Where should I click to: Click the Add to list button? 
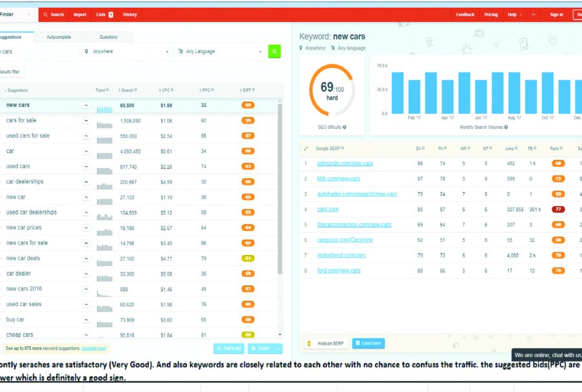click(229, 348)
